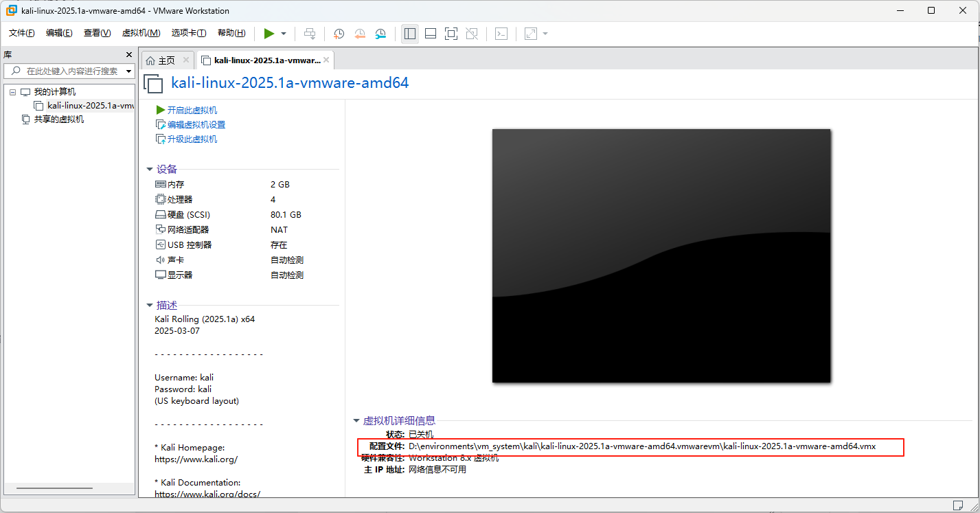Click the 80.1 GB disk size value

pos(286,215)
